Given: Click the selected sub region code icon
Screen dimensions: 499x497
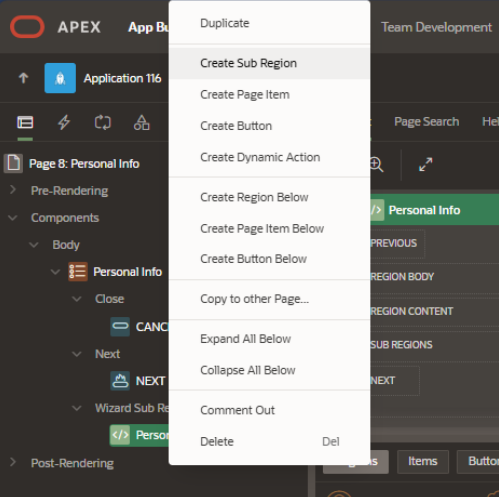Looking at the screenshot, I should coord(120,435).
